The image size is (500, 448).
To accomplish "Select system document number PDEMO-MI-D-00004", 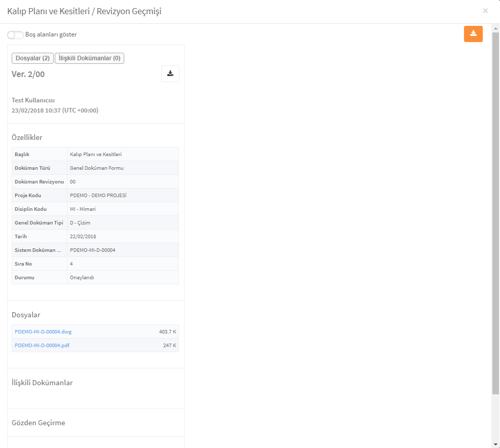I will [x=92, y=250].
